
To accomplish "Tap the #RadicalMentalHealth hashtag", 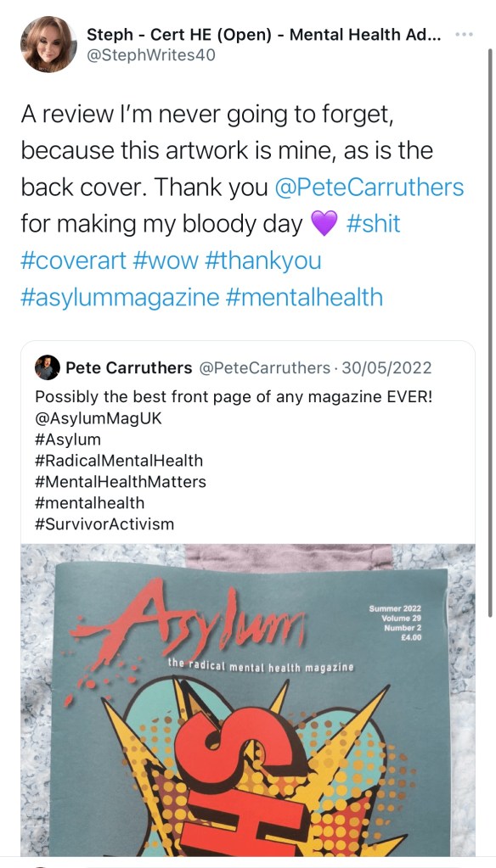I will (119, 461).
